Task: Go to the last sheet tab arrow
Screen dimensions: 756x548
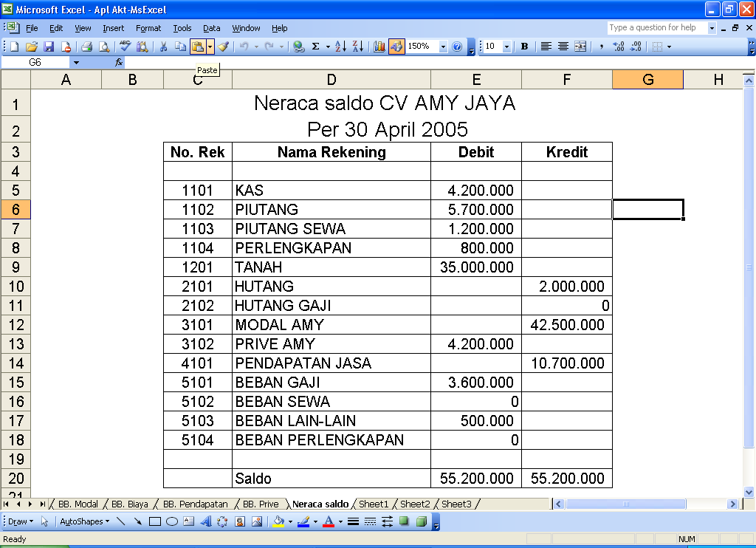Action: pos(42,504)
